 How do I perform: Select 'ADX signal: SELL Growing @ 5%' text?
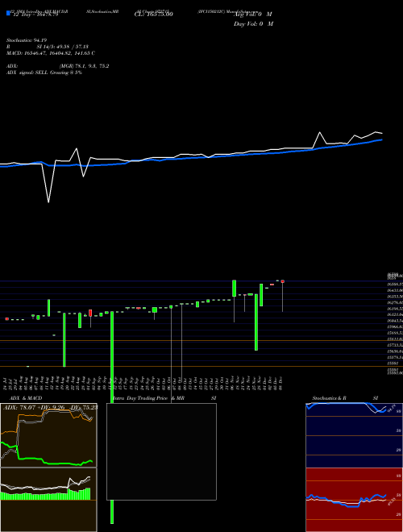[x=44, y=73]
